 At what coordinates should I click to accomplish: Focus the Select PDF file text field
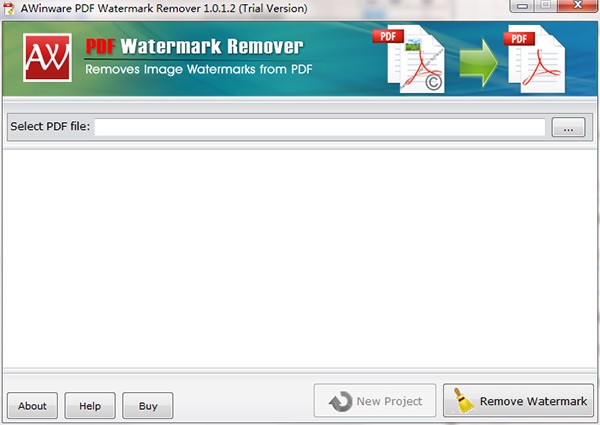[320, 127]
